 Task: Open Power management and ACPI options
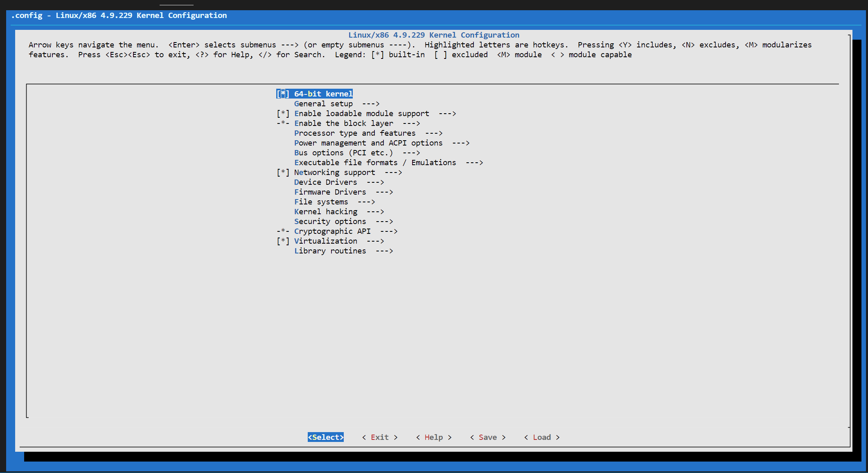(x=382, y=143)
